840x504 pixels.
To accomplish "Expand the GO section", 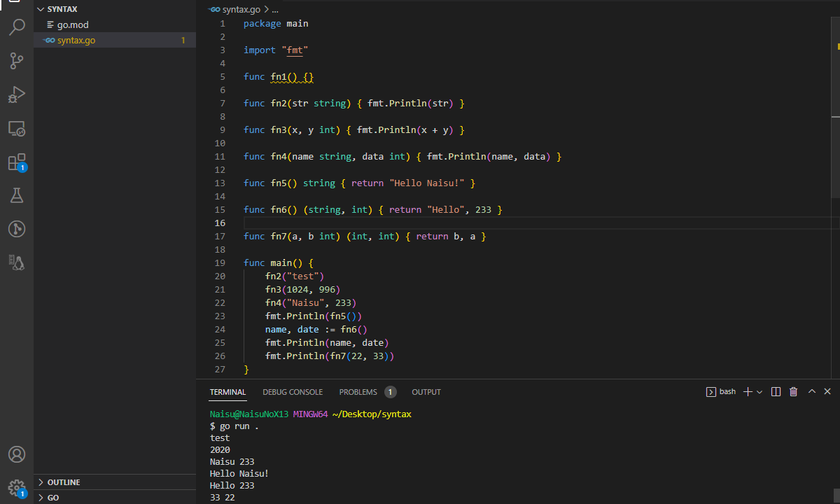I will point(115,498).
